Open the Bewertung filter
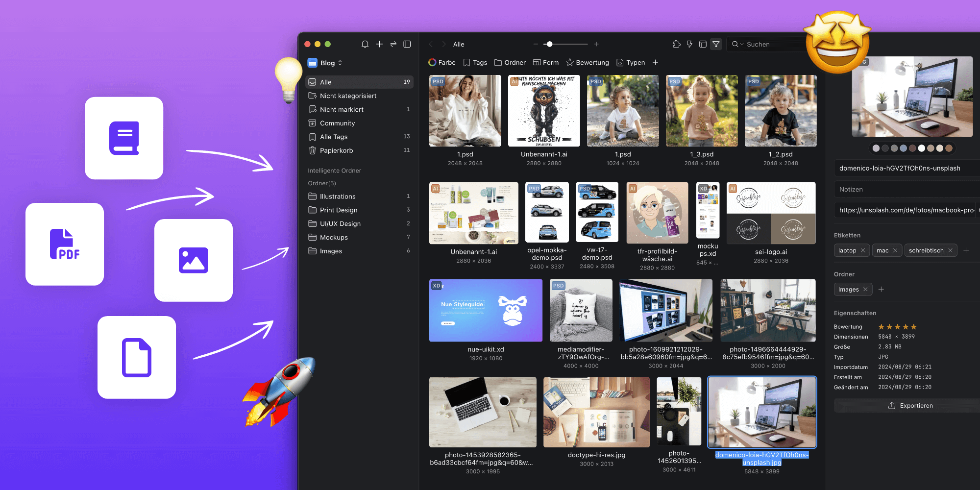980x490 pixels. pyautogui.click(x=588, y=62)
